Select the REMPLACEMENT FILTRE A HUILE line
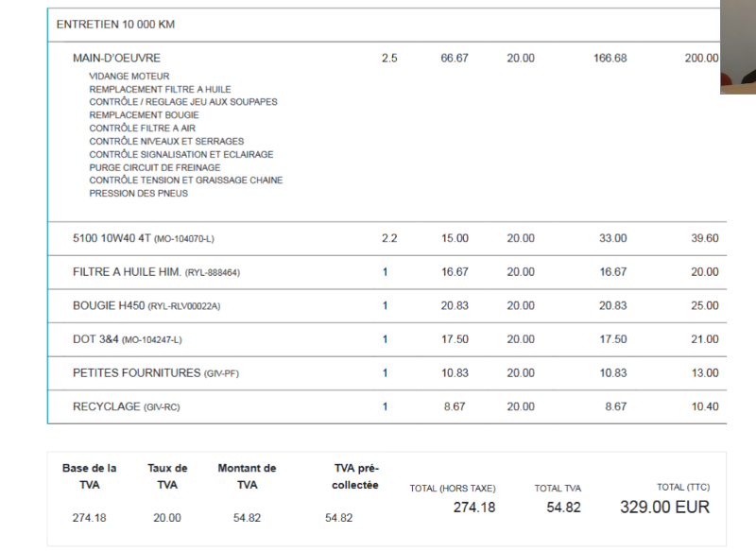The image size is (756, 551). click(x=160, y=89)
